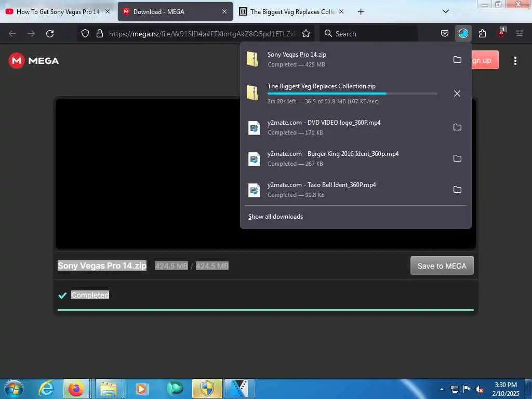532x399 pixels.
Task: Toggle the Downloads toolbar button
Action: (463, 33)
